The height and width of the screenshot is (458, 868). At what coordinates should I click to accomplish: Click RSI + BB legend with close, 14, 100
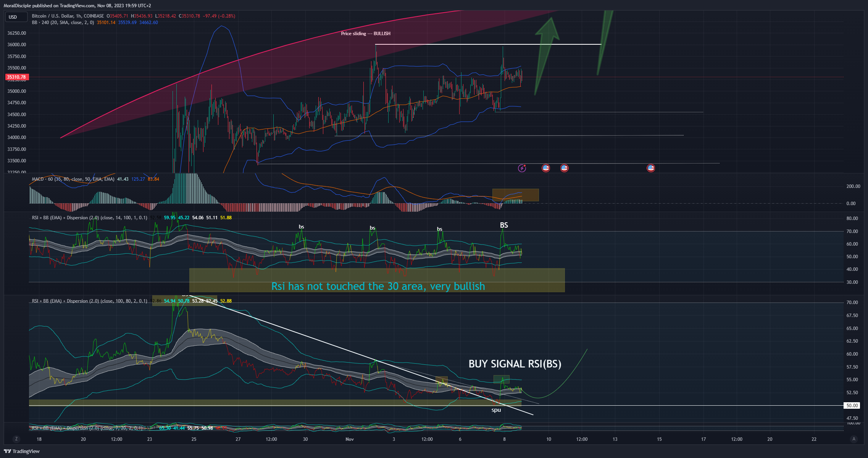(x=90, y=218)
